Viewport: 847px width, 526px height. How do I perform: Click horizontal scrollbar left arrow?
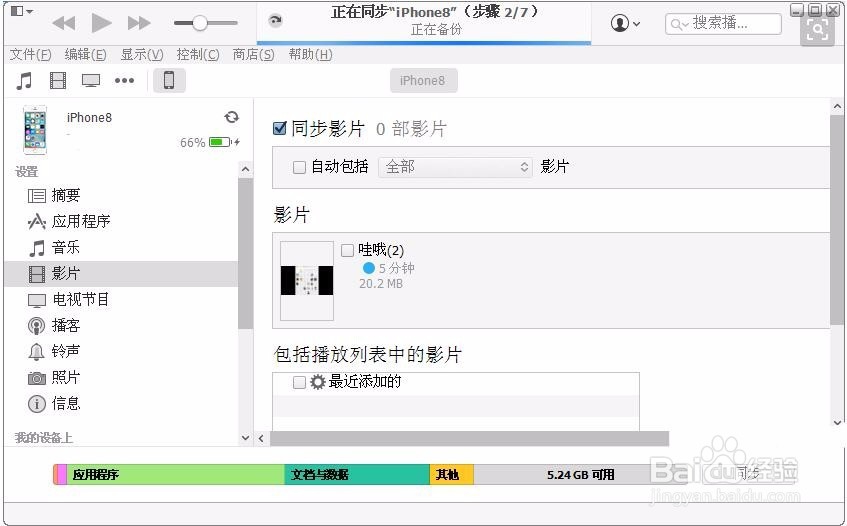[x=261, y=438]
